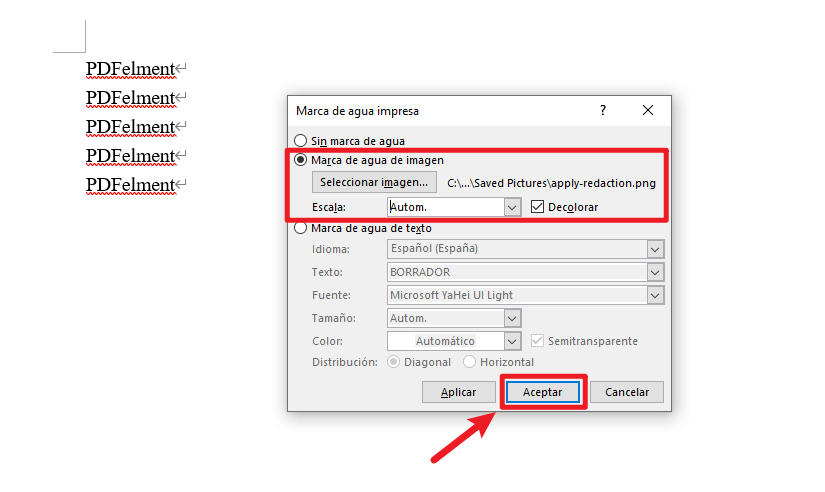Toggle the Decolorar checkbox
Screen dimensions: 825x492
537,206
